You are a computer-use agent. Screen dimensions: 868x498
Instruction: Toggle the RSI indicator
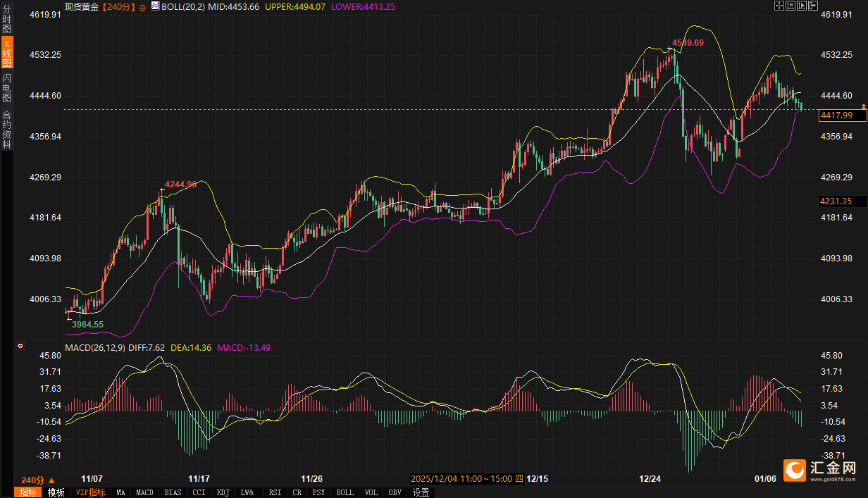click(x=275, y=492)
